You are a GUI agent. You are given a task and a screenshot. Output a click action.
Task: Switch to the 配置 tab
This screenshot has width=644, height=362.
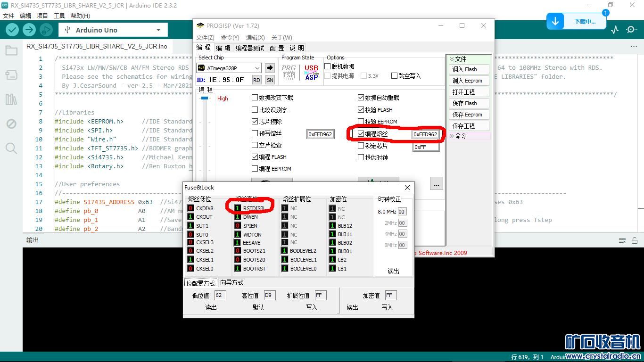coord(277,48)
